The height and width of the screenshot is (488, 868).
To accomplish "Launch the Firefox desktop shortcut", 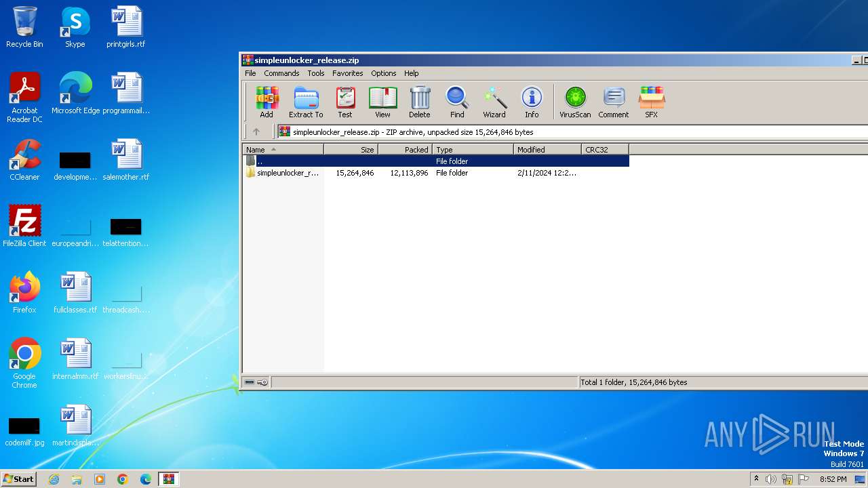I will click(24, 293).
